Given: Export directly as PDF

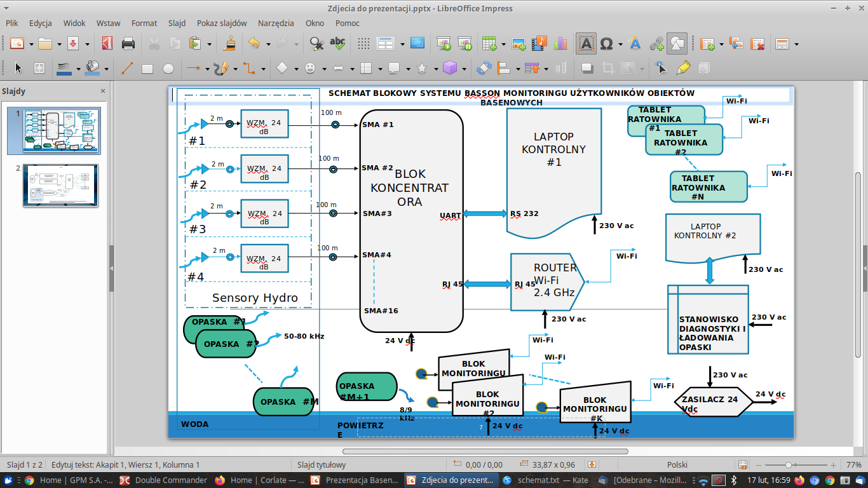Looking at the screenshot, I should [107, 44].
